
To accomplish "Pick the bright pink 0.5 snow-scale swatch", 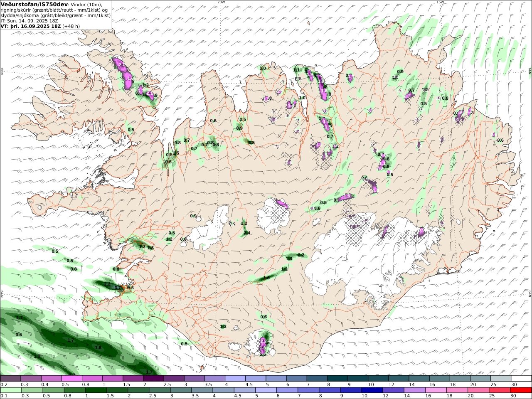I will point(71,379).
